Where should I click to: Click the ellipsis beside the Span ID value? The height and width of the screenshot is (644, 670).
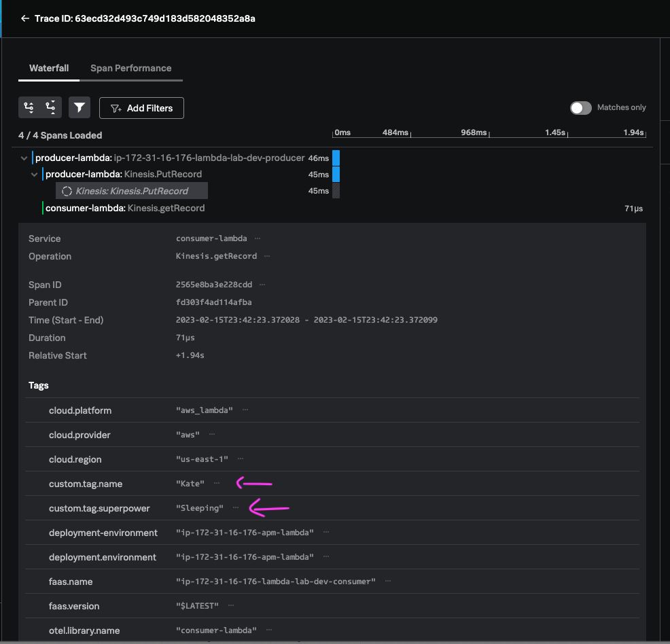(262, 285)
